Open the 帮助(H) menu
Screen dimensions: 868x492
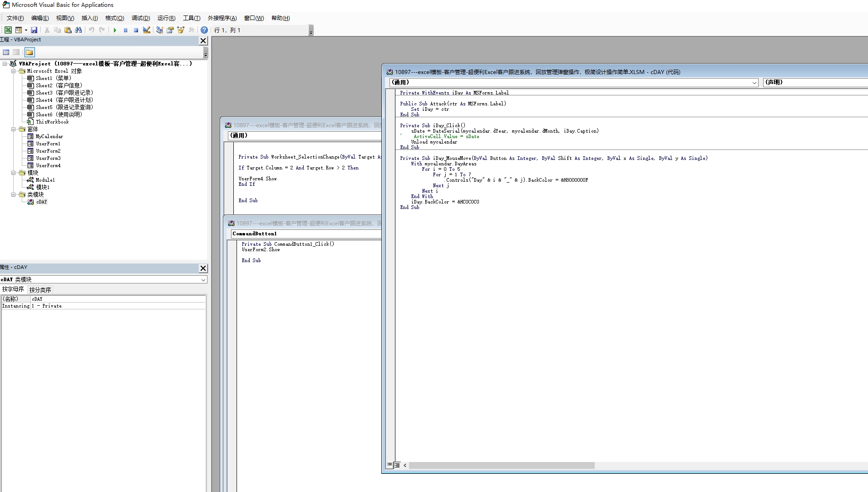pyautogui.click(x=281, y=18)
